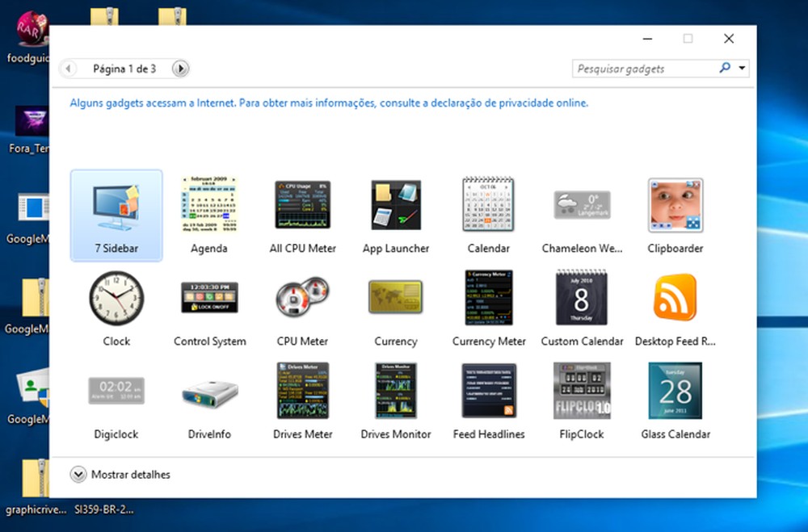
Task: Select the Drives Monitor gadget
Action: pyautogui.click(x=395, y=392)
